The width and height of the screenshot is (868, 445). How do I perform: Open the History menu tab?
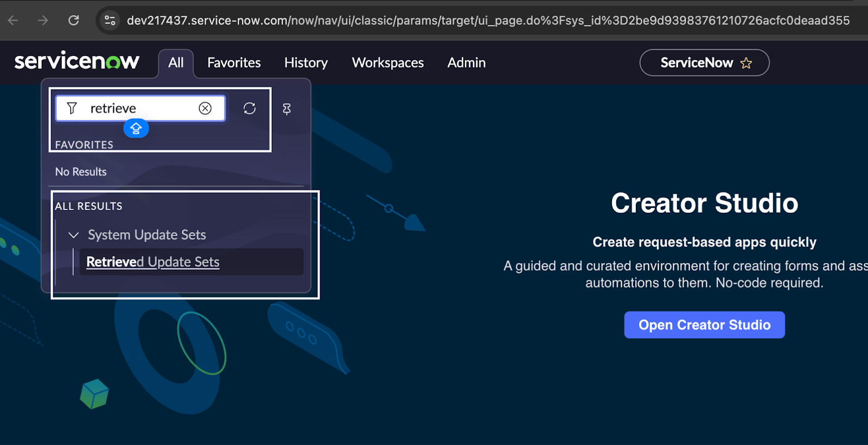306,62
